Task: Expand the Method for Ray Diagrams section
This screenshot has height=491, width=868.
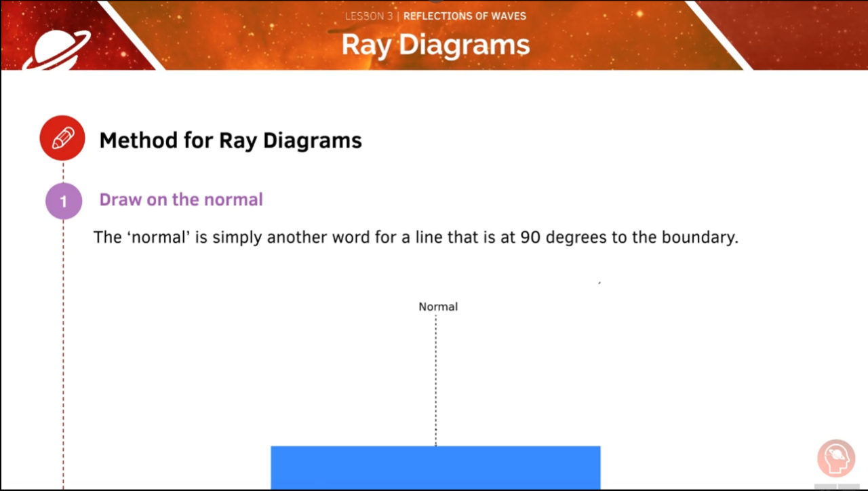Action: click(231, 140)
